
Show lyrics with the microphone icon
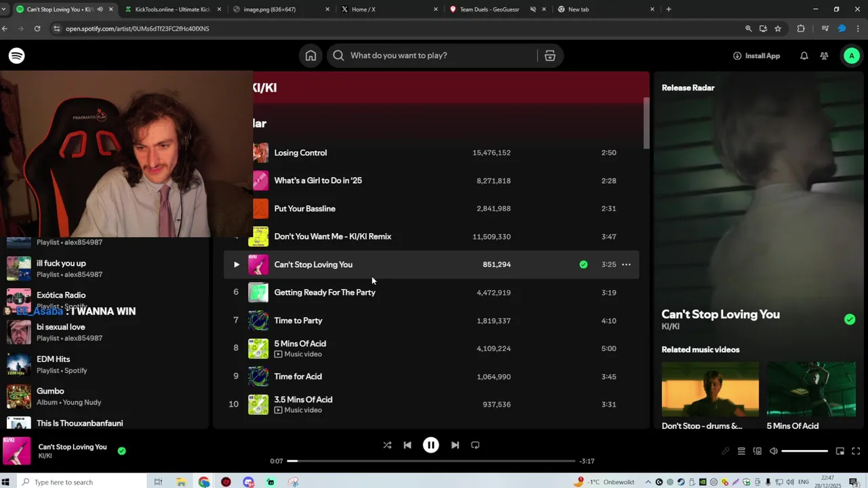click(x=725, y=451)
